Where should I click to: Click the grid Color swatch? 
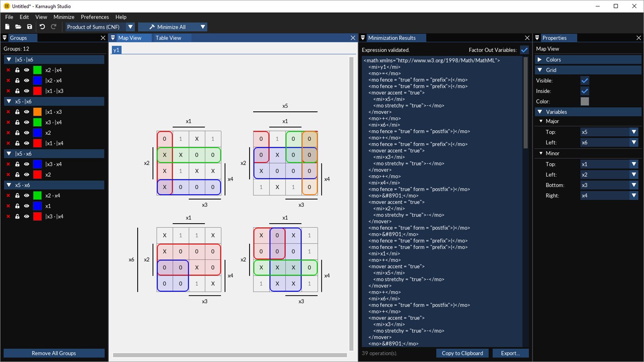(585, 101)
